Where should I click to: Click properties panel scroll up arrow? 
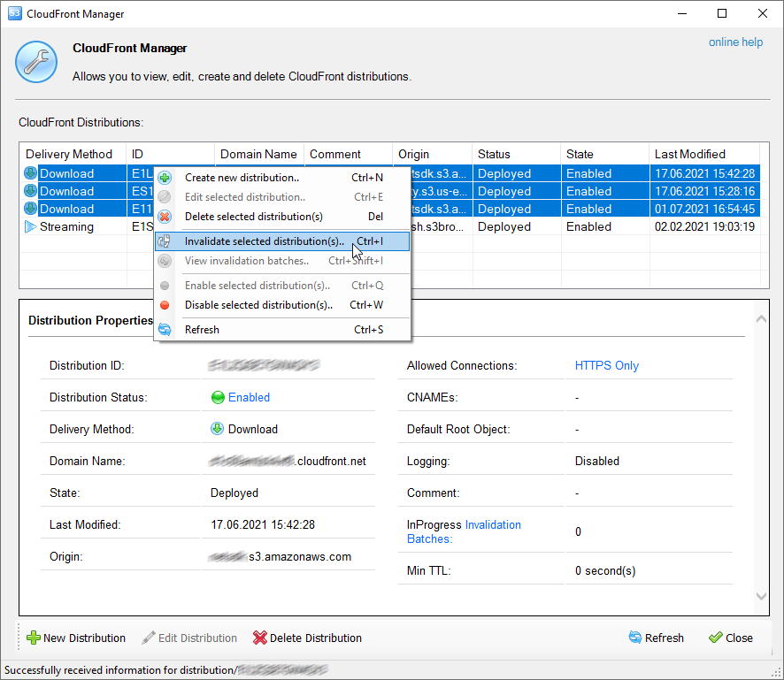[761, 318]
